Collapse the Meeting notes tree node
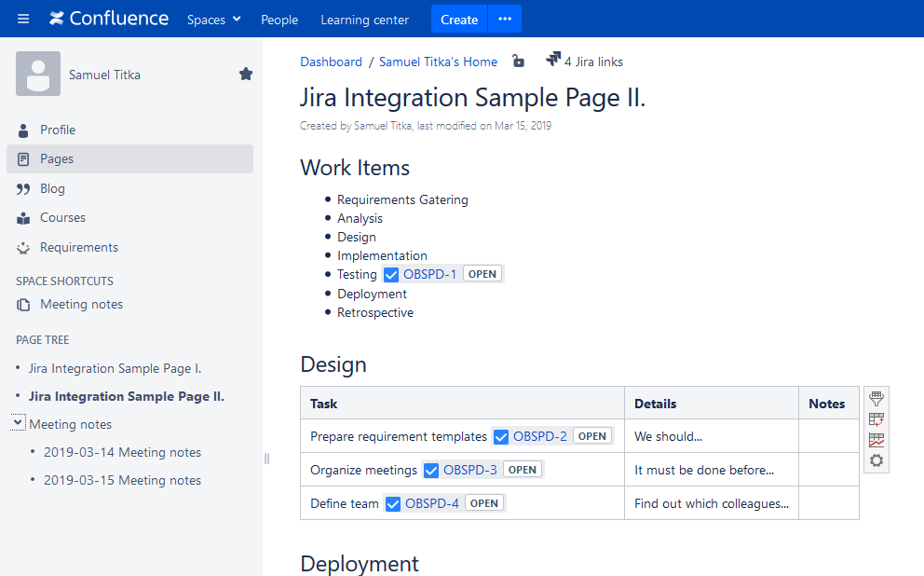Viewport: 924px width, 576px height. (x=19, y=423)
